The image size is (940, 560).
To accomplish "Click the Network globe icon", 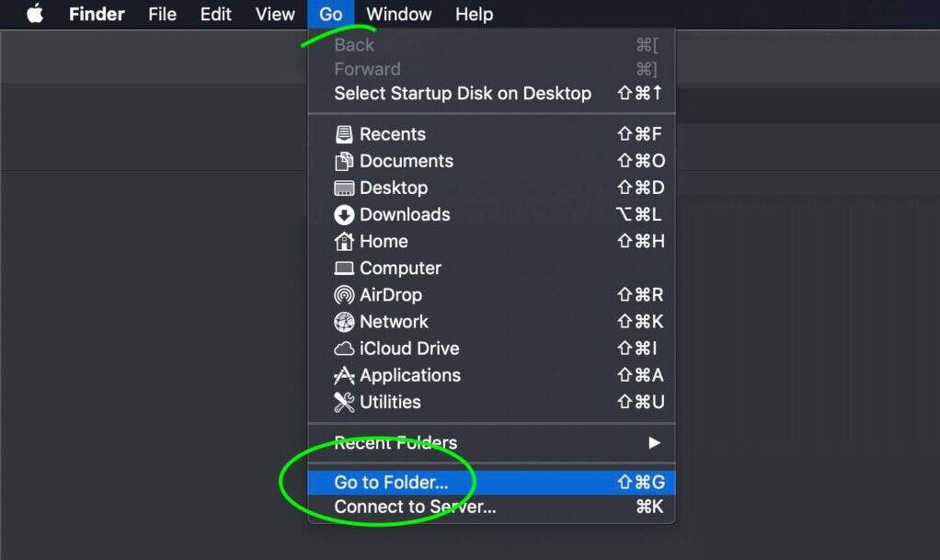I will pos(344,322).
